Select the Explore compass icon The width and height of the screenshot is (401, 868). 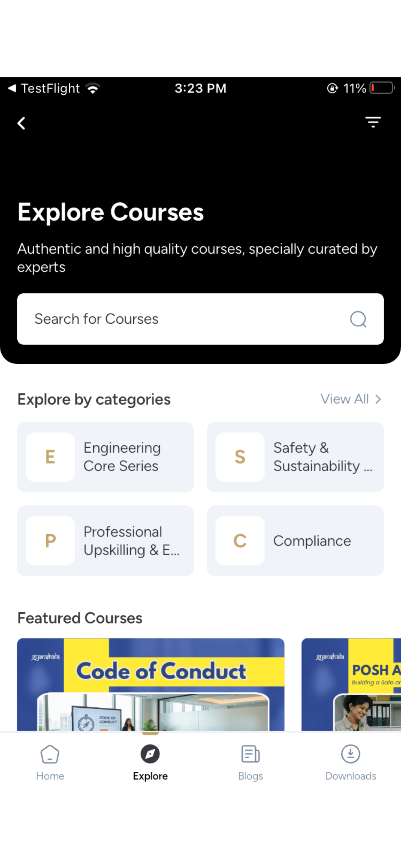150,754
